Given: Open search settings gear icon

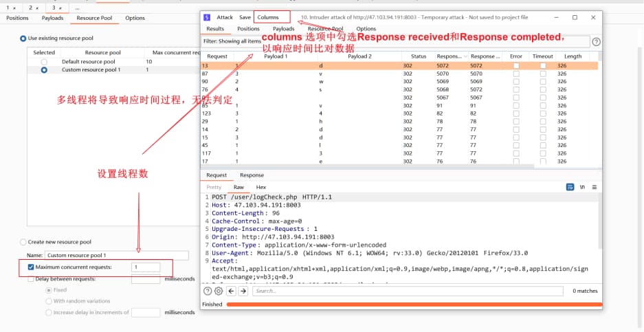Looking at the screenshot, I should coord(219,291).
